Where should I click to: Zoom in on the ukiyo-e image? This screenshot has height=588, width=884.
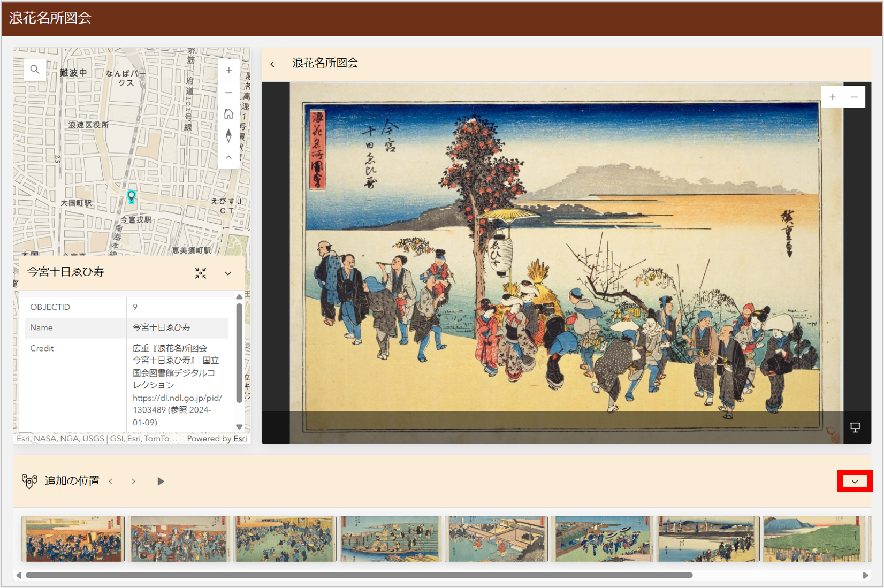[x=833, y=97]
